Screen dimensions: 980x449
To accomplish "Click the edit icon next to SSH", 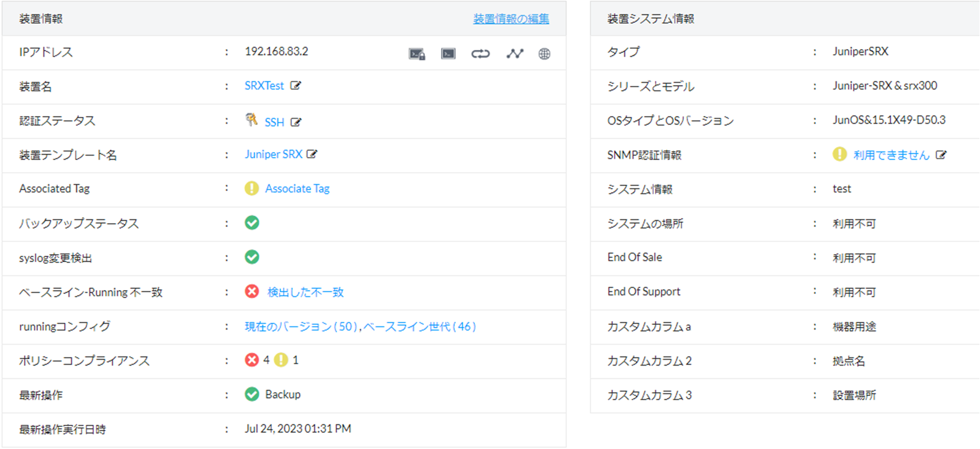I will [x=296, y=122].
